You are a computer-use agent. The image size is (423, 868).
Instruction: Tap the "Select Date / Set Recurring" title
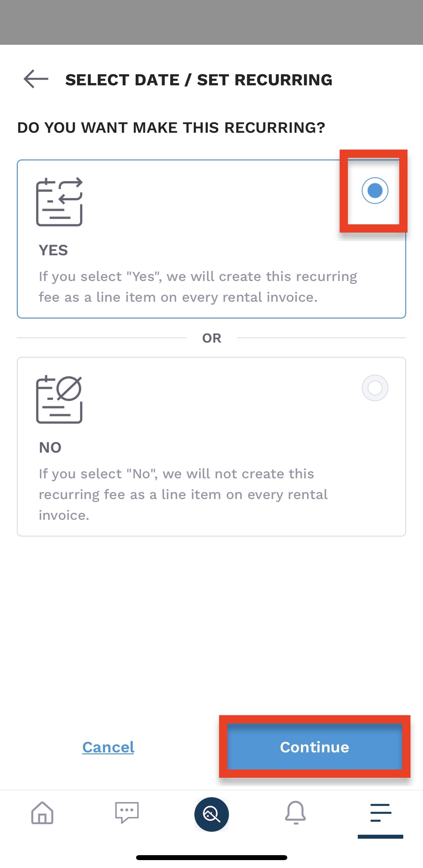(x=199, y=80)
